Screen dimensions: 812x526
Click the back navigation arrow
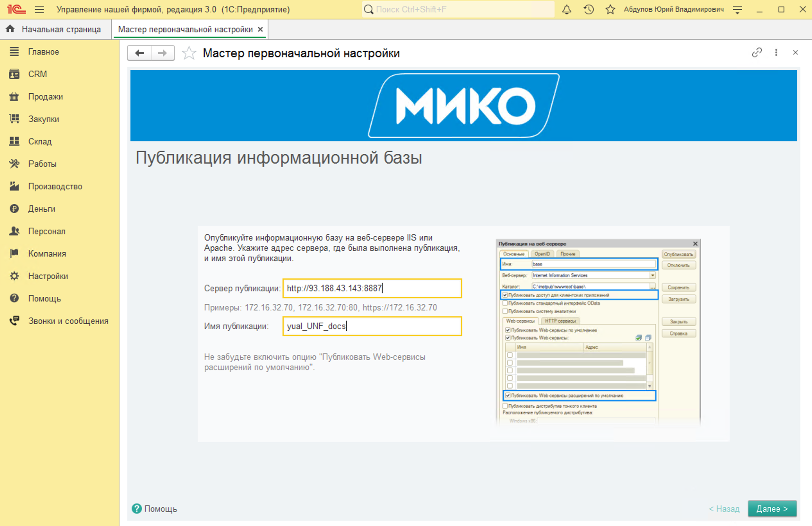click(x=139, y=53)
